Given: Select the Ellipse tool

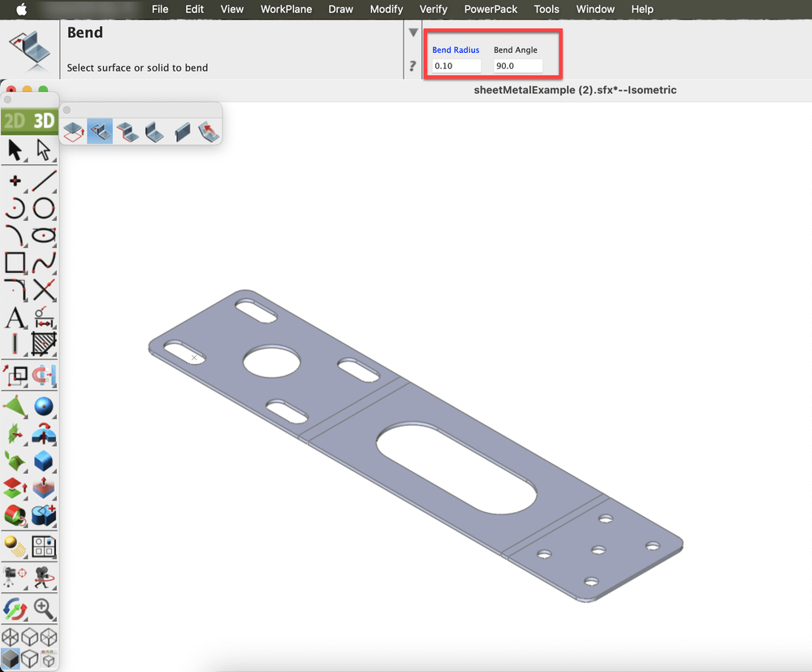Looking at the screenshot, I should 44,236.
